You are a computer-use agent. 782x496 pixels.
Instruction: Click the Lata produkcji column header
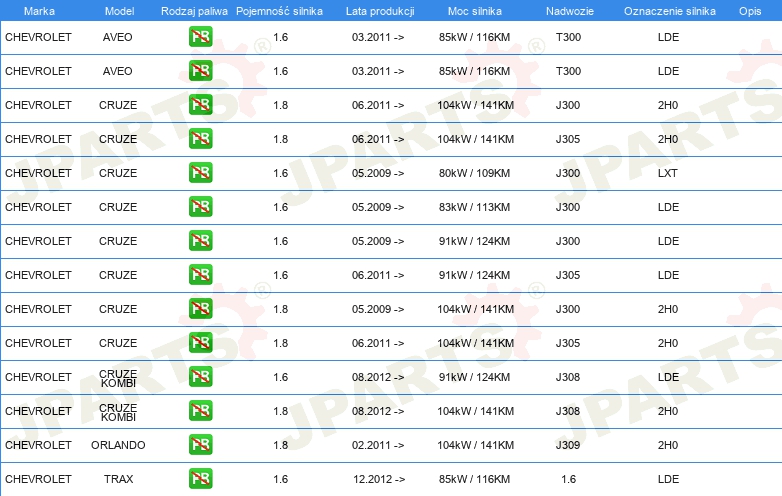[x=380, y=11]
